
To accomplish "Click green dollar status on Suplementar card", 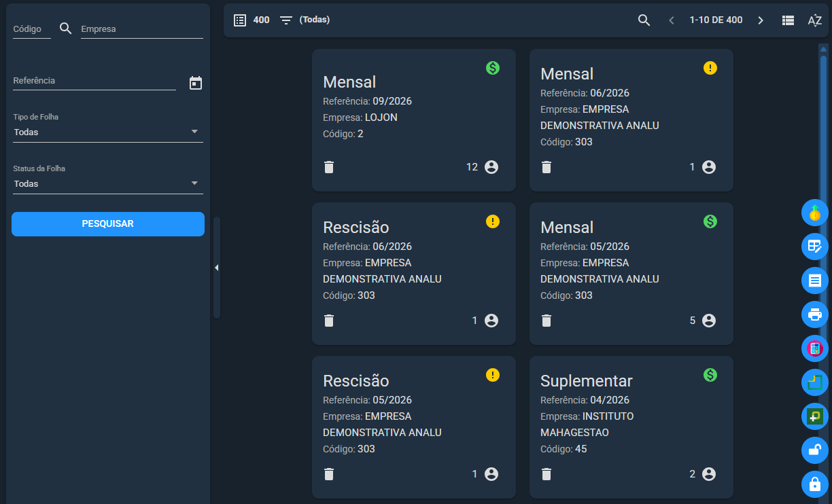I will click(x=710, y=375).
